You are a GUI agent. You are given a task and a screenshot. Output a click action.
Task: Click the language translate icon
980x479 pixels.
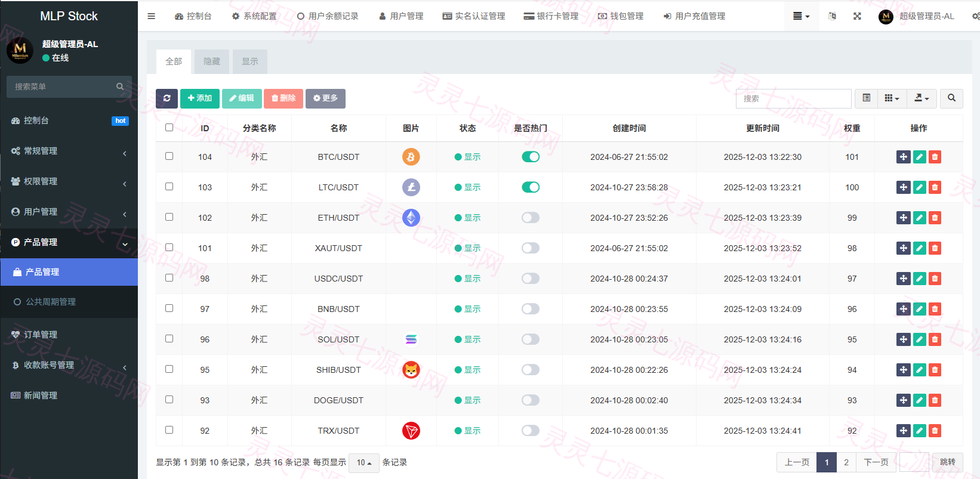[x=832, y=16]
